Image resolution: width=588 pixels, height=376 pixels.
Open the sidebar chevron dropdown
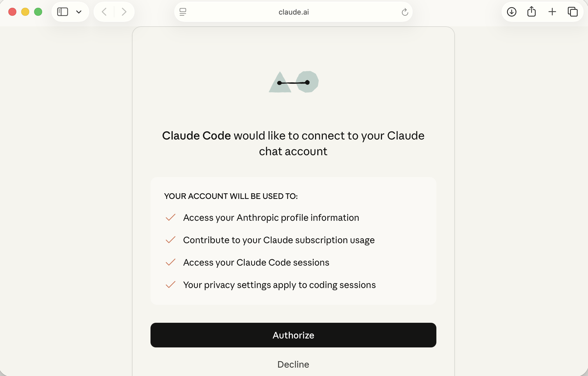pyautogui.click(x=79, y=11)
